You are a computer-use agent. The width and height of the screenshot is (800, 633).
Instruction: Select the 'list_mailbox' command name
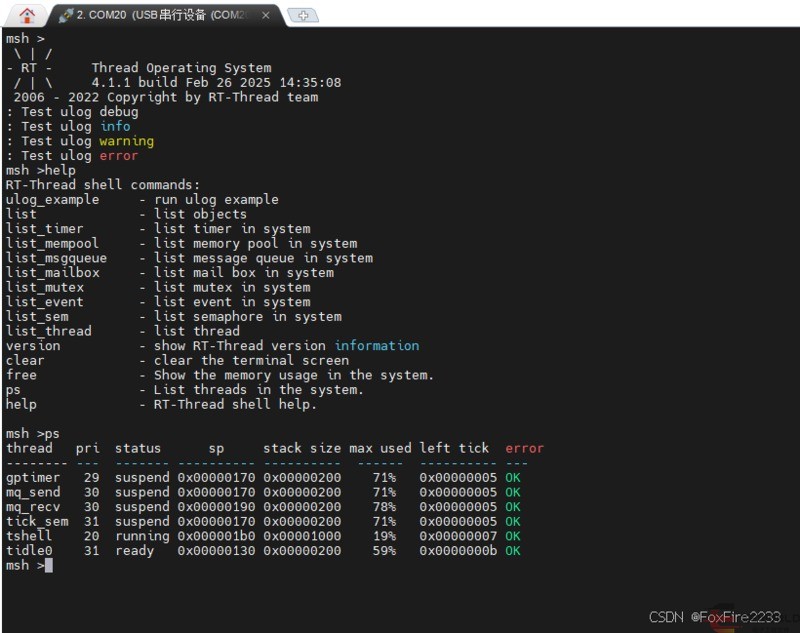coord(53,273)
